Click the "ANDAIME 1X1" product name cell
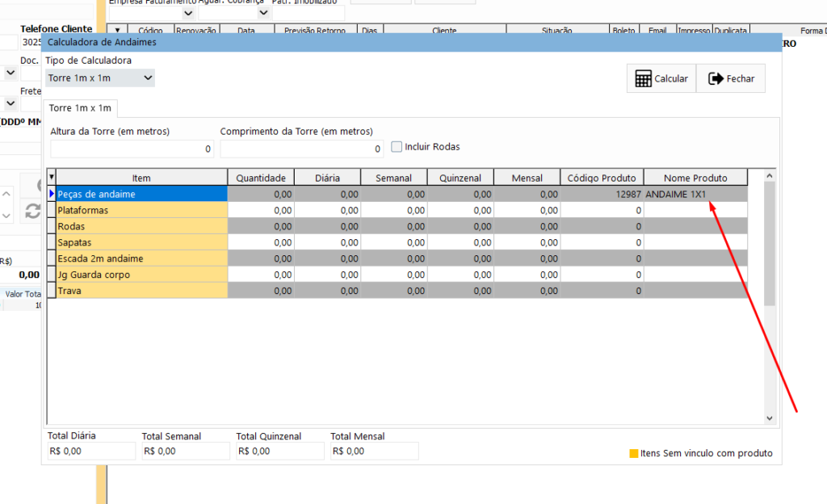Viewport: 827px width, 504px height. tap(695, 194)
